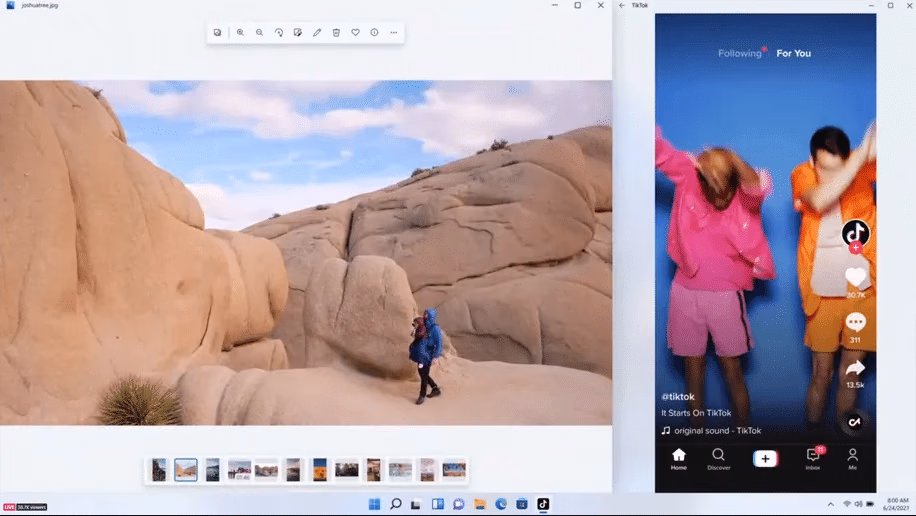Switch to TikTok via taskbar icon
The image size is (916, 516).
click(x=543, y=504)
